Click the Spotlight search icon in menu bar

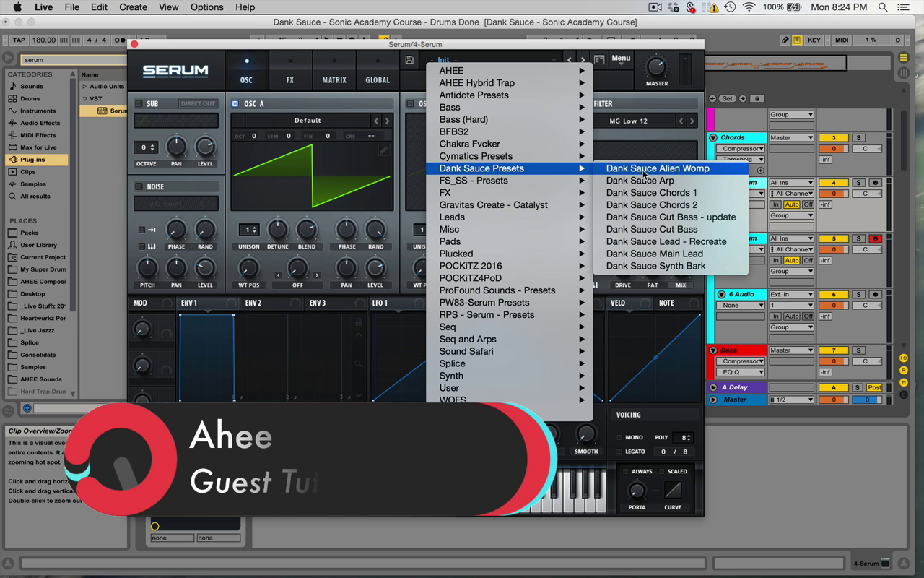coord(883,7)
